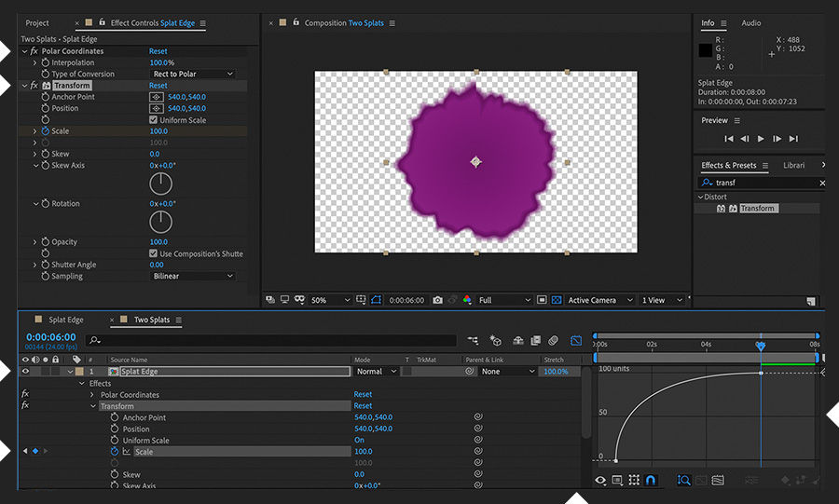This screenshot has height=504, width=839.
Task: Hide the Splat Edge layer with eye icon
Action: click(x=25, y=372)
